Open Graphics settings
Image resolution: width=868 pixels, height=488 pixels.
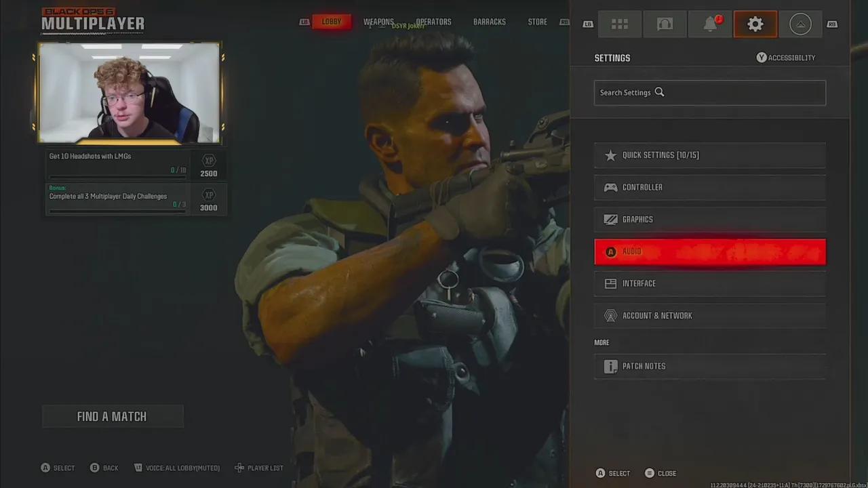pyautogui.click(x=710, y=220)
